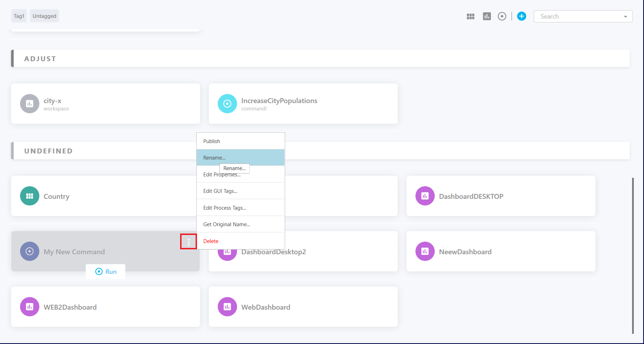Select the dashboards filter icon in the toolbar

tap(486, 16)
